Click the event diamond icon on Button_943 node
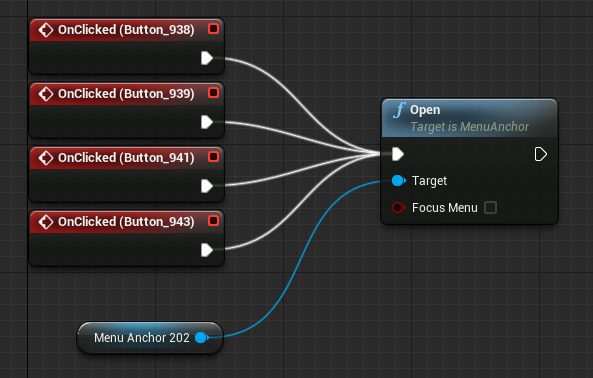This screenshot has height=378, width=593. click(x=46, y=222)
